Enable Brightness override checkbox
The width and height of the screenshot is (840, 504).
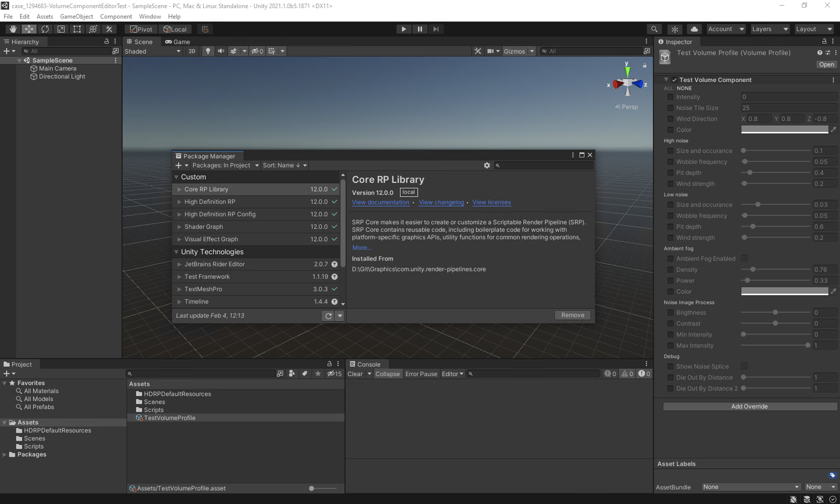(670, 312)
